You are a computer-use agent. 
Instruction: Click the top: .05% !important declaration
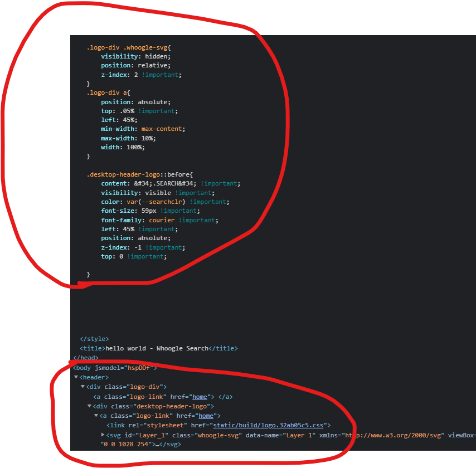point(139,111)
